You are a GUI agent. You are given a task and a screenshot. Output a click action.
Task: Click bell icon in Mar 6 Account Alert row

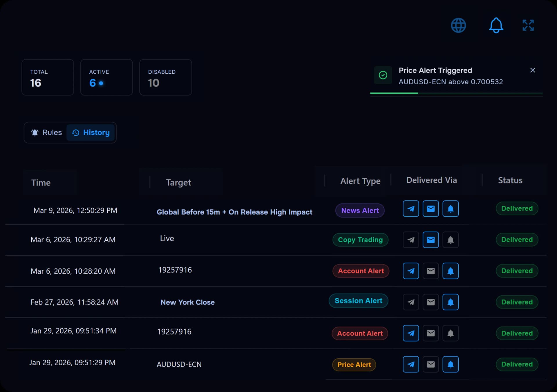point(450,271)
